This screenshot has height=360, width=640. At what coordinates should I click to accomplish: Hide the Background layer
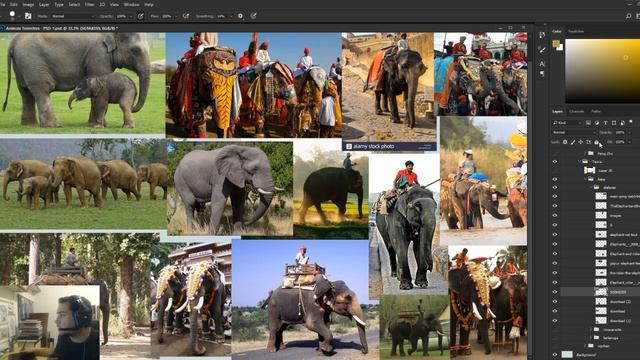(555, 355)
